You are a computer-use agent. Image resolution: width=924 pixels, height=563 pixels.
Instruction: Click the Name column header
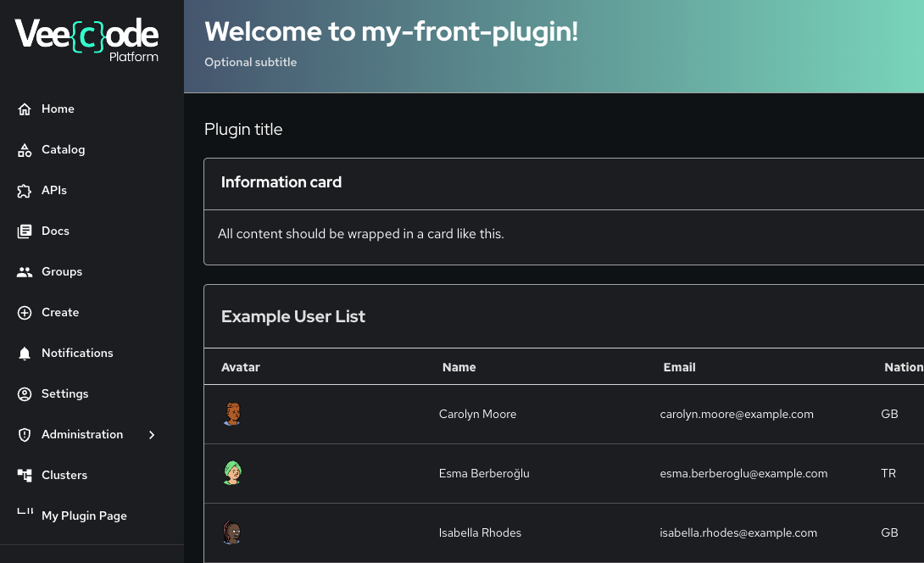click(x=459, y=367)
